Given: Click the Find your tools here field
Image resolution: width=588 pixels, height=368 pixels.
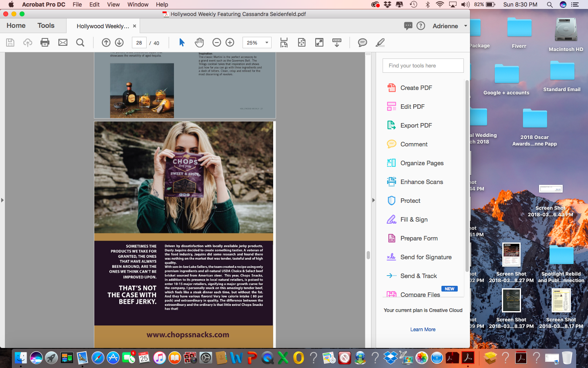Looking at the screenshot, I should [x=423, y=65].
